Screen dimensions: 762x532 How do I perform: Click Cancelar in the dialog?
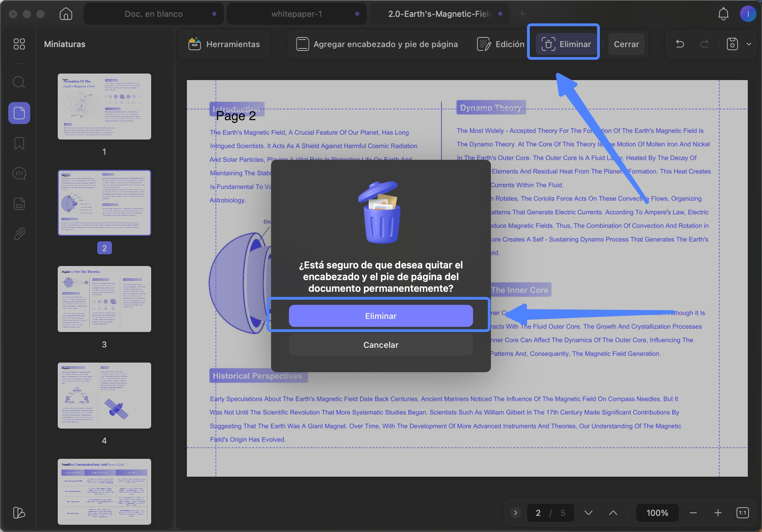pyautogui.click(x=381, y=345)
